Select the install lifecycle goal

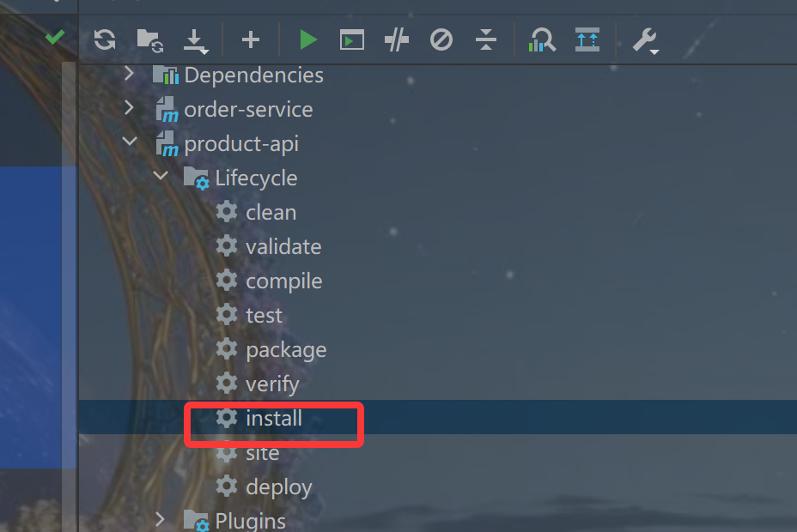274,418
